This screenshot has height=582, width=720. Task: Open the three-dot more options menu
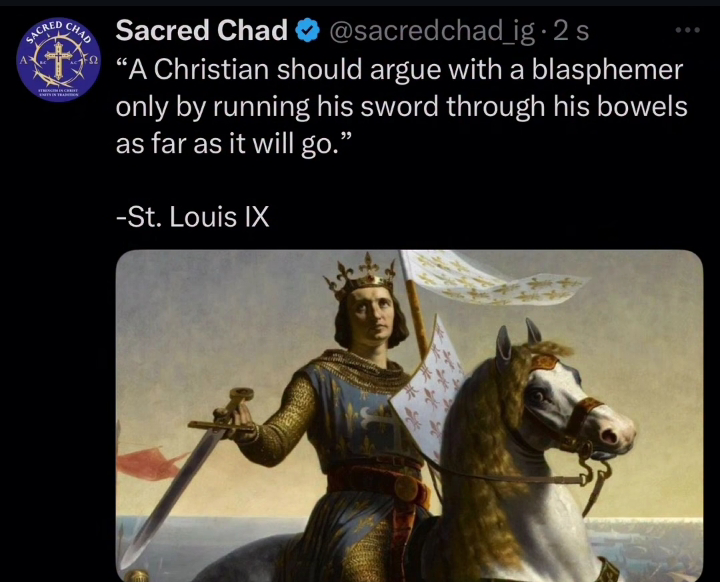[687, 30]
